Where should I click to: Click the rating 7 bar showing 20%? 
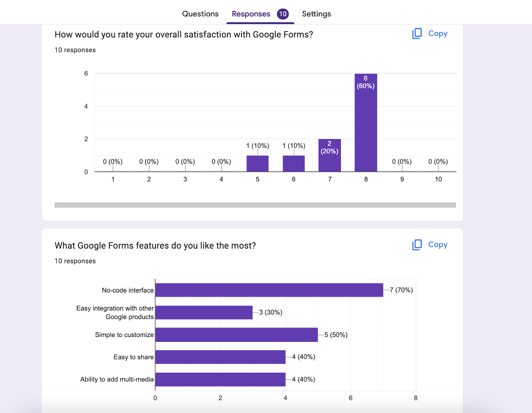coord(330,160)
